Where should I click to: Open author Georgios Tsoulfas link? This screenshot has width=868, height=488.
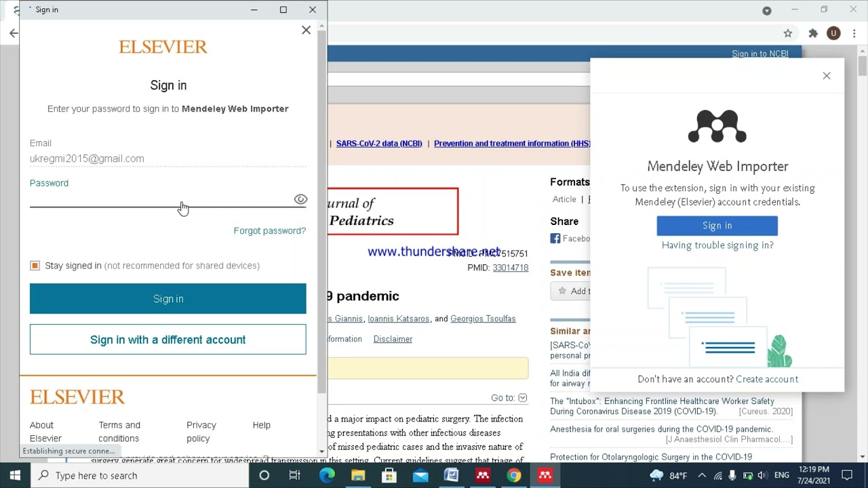coord(483,319)
